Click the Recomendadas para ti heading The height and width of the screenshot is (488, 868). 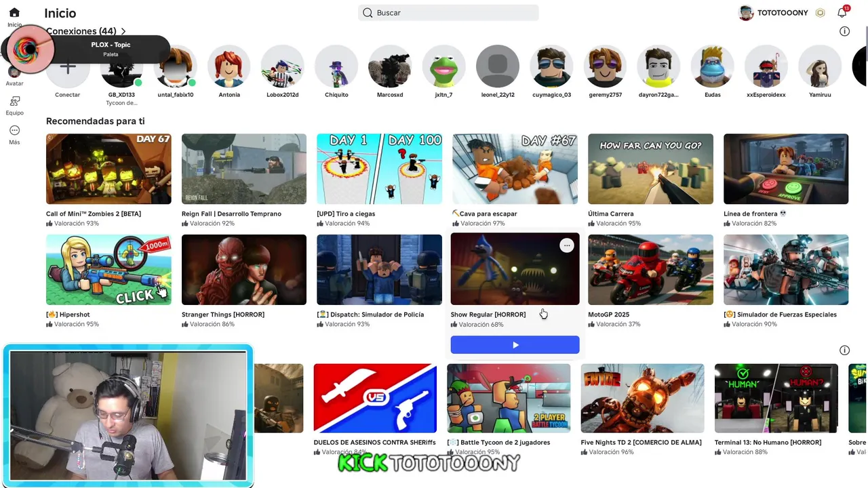pos(96,121)
